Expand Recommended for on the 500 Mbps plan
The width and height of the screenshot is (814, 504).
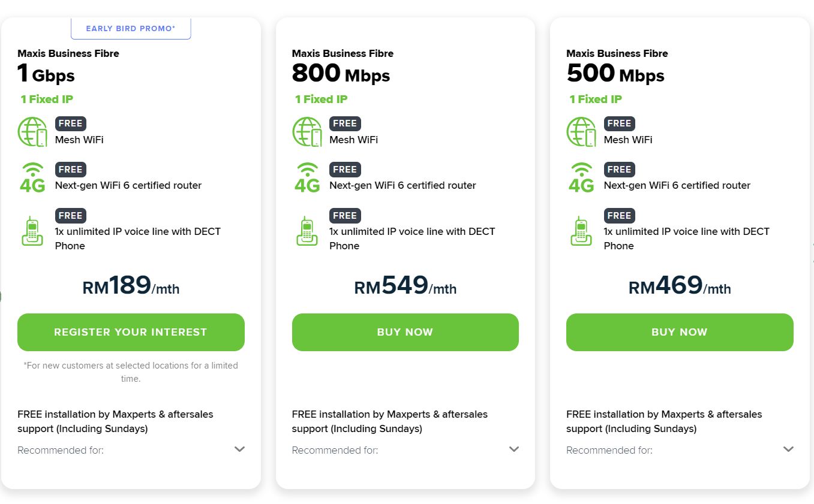point(788,449)
